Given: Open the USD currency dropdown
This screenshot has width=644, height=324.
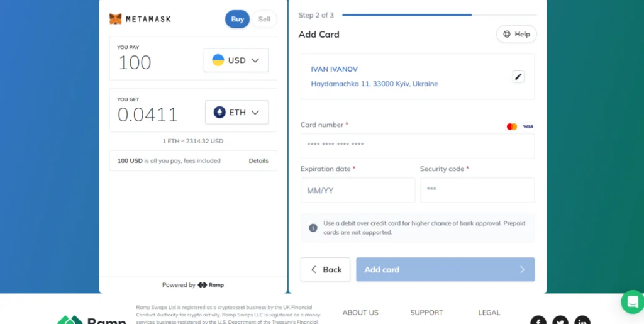Looking at the screenshot, I should pyautogui.click(x=236, y=60).
